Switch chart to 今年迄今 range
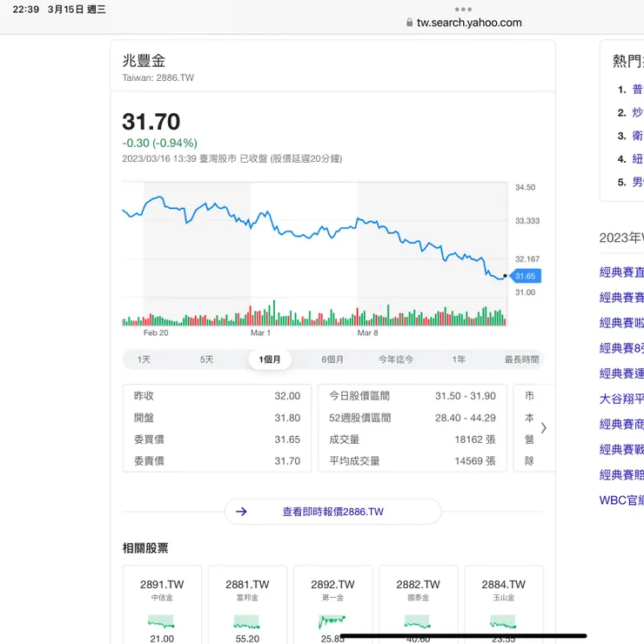Image resolution: width=644 pixels, height=644 pixels. coord(395,359)
